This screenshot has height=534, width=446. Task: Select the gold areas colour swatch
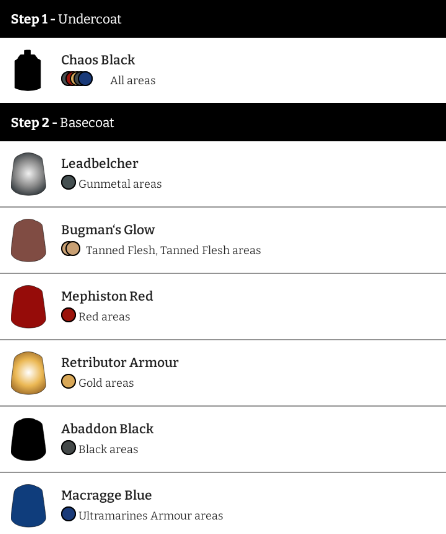point(68,381)
